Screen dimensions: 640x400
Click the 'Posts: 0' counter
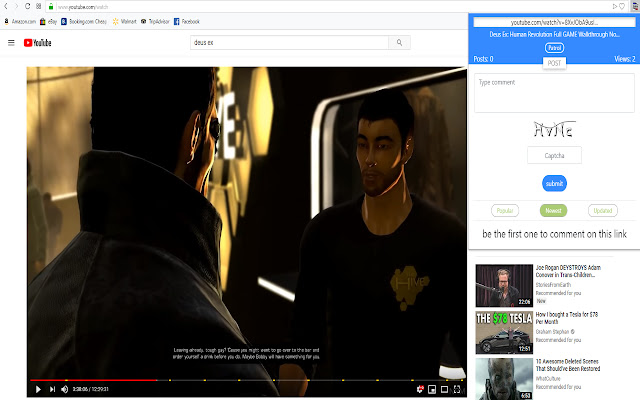point(483,59)
